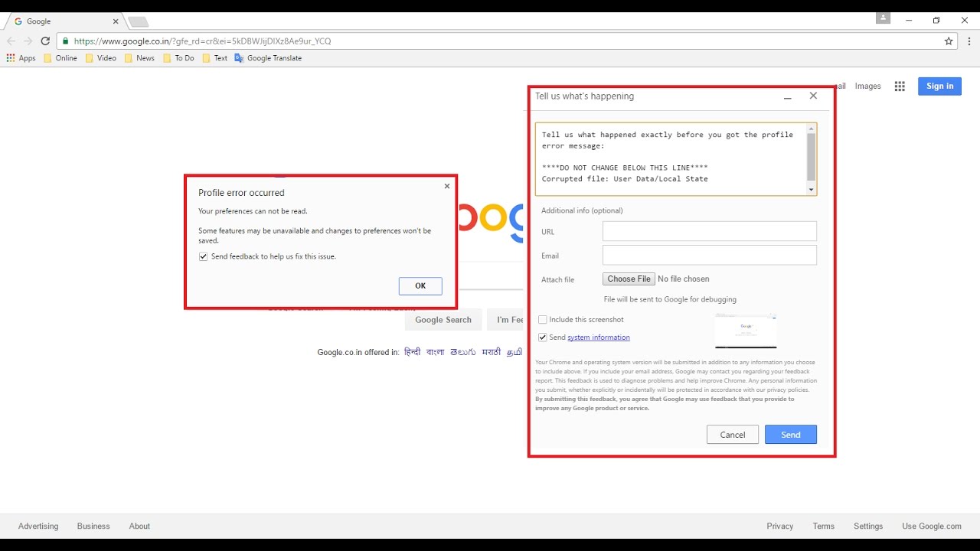Screen dimensions: 980x551
Task: Cancel the feedback dialog
Action: (x=733, y=435)
